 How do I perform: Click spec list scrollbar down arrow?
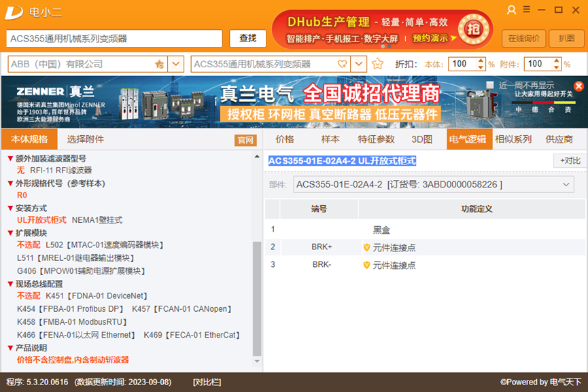(257, 361)
